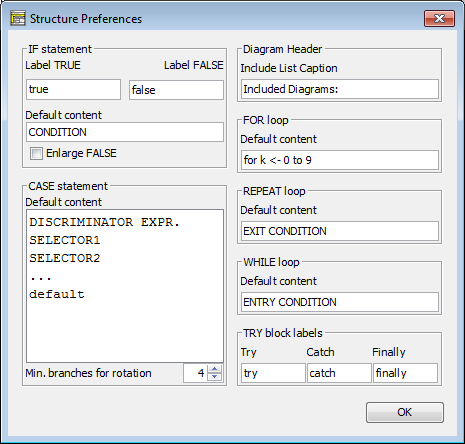Click the Catch label field
This screenshot has width=465, height=444.
click(339, 373)
